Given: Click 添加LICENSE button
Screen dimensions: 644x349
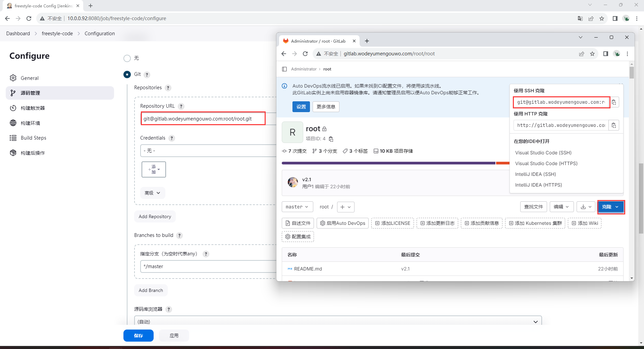Looking at the screenshot, I should pyautogui.click(x=392, y=223).
